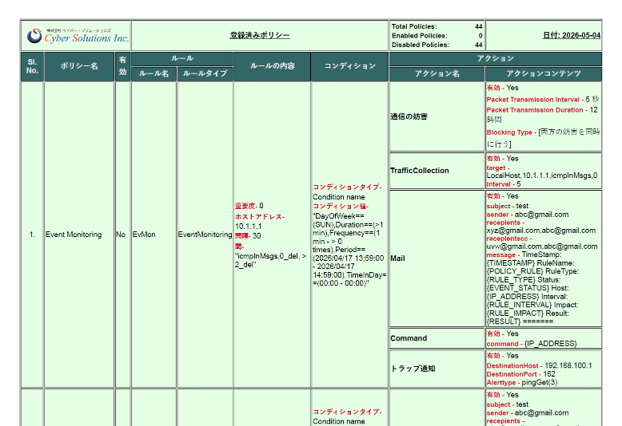Select the Disabled Policies label
Screen dimensions: 622x426
coord(420,45)
